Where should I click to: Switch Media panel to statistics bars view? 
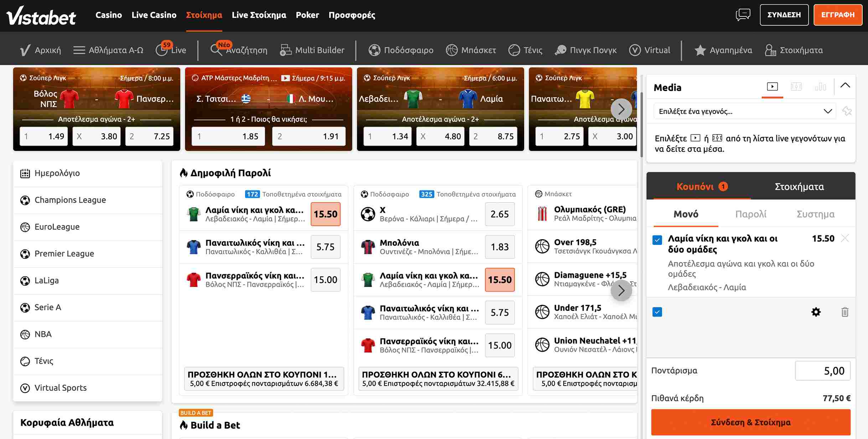click(x=820, y=87)
